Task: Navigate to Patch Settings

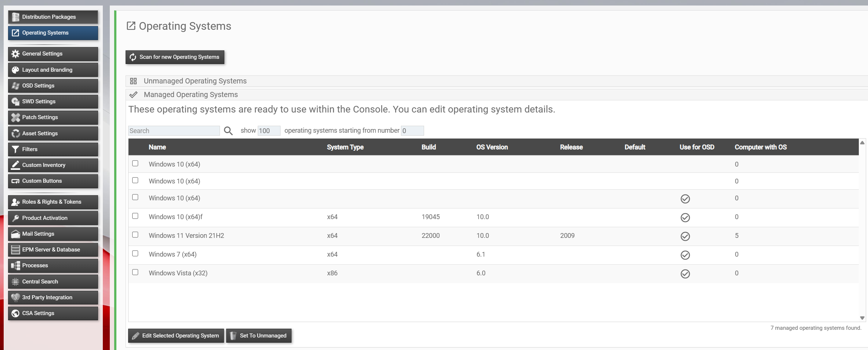Action: coord(53,117)
